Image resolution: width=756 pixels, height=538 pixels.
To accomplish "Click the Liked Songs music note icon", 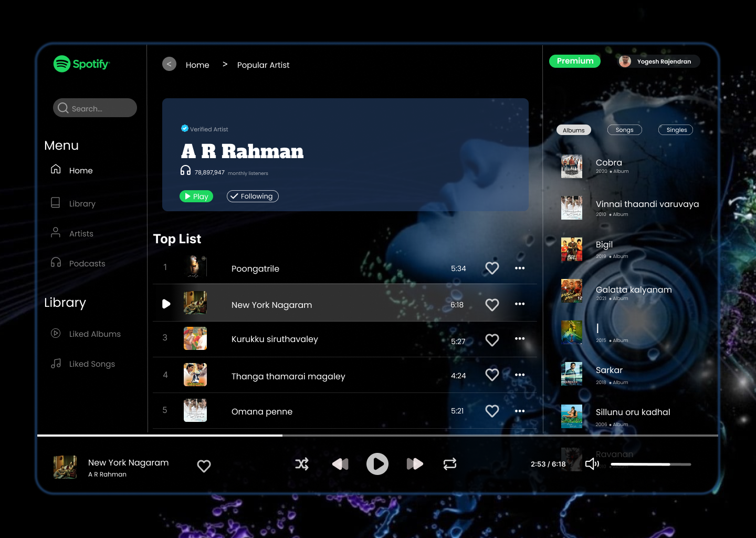I will pos(56,363).
